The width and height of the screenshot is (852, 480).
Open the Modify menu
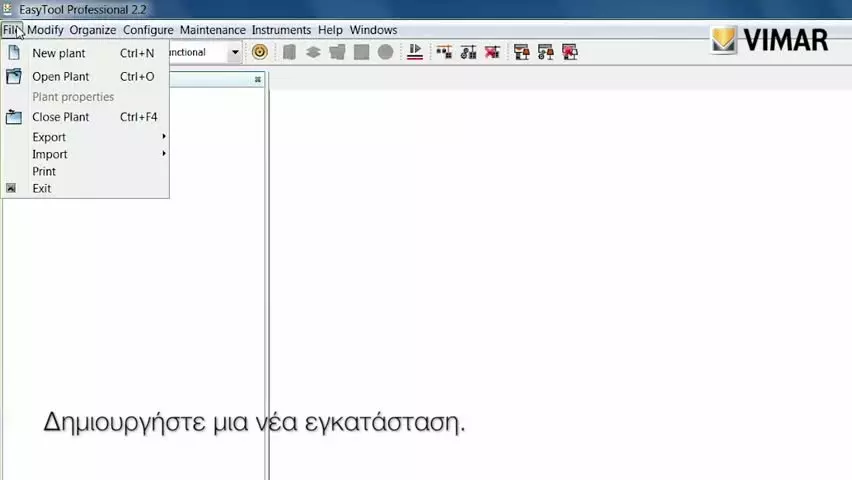point(45,30)
